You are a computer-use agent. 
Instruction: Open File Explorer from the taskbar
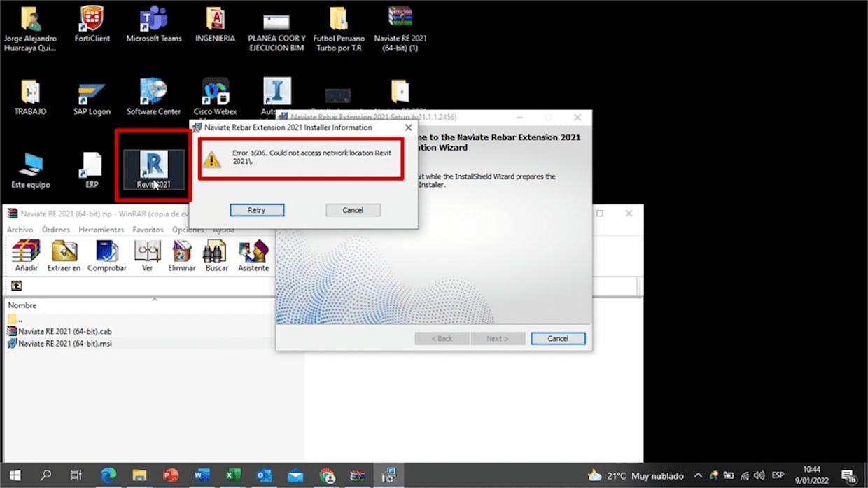click(x=139, y=475)
